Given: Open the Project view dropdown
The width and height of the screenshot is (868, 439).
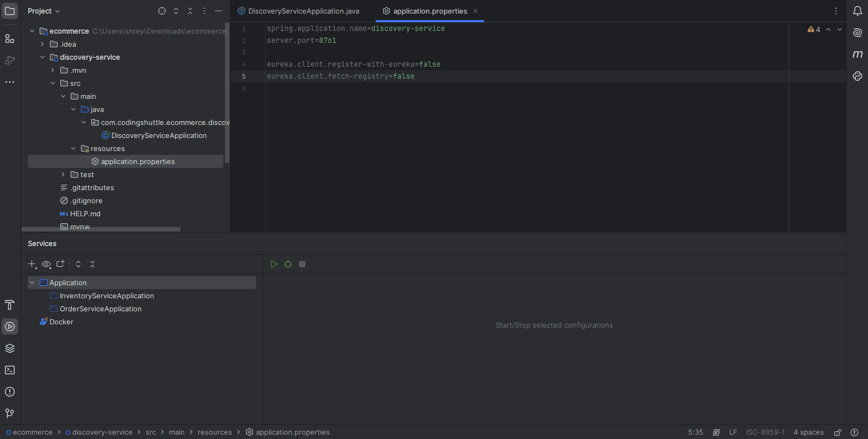Looking at the screenshot, I should [44, 11].
